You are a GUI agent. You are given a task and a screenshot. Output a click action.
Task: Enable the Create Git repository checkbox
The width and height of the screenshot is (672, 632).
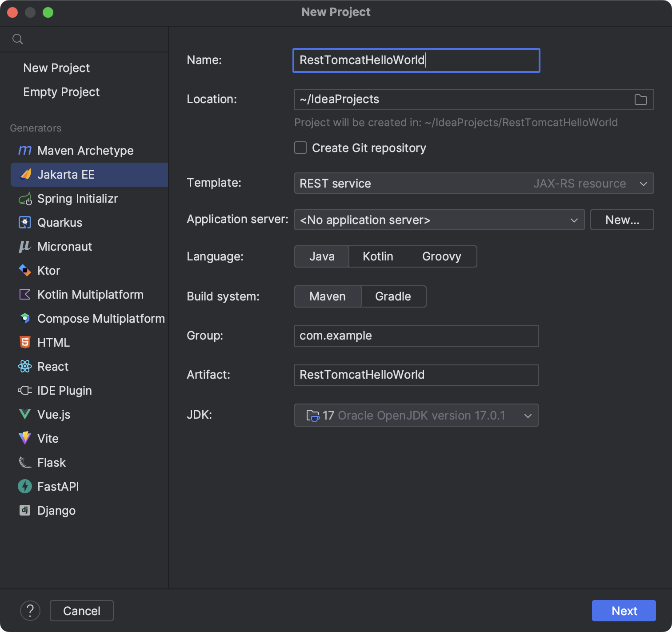click(x=300, y=148)
